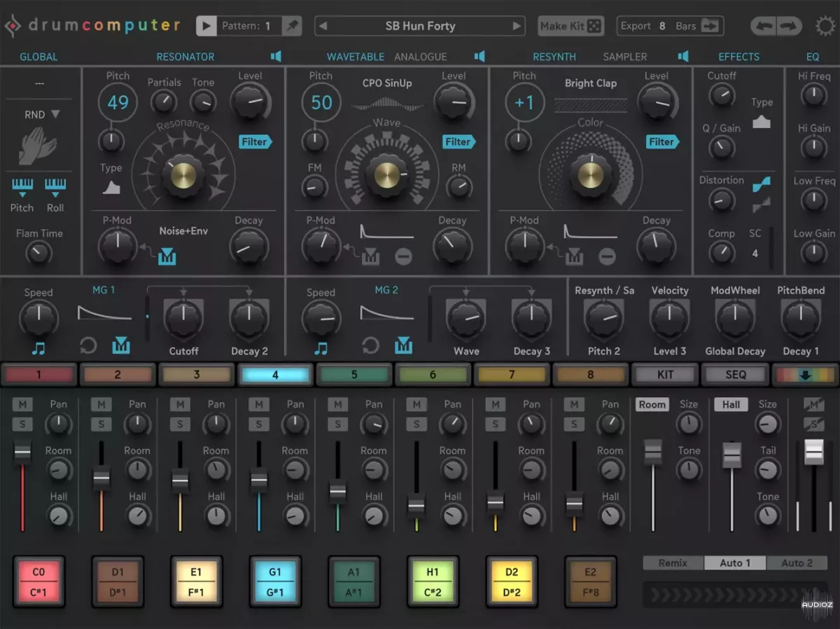Click the master output fader
840x629 pixels.
(813, 452)
